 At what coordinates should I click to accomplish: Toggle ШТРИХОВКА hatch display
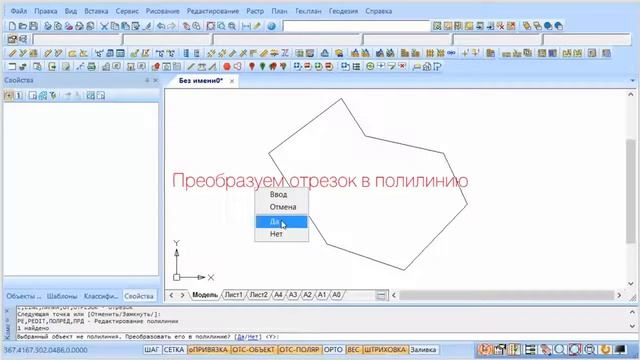(385, 350)
